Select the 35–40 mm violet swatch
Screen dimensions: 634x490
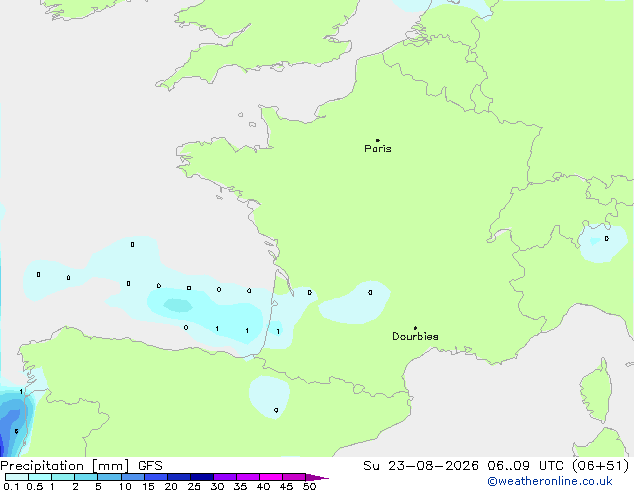247,477
